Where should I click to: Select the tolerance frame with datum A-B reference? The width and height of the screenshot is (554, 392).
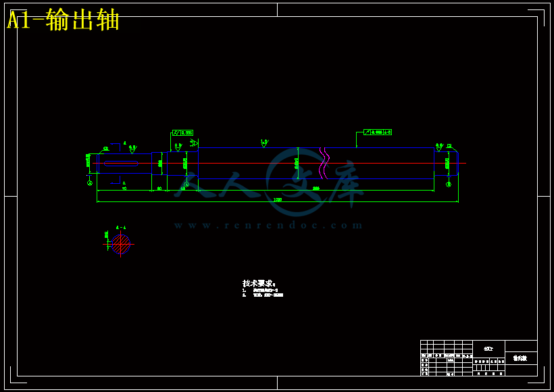[378, 132]
